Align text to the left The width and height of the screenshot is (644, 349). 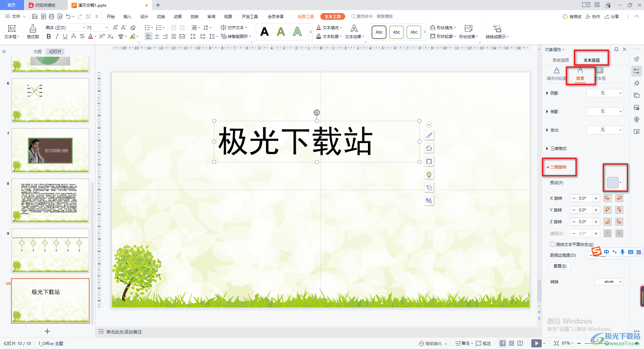pos(149,36)
